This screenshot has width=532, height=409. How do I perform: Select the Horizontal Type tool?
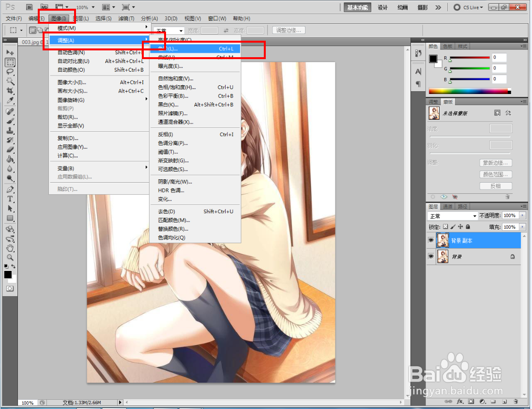point(10,199)
